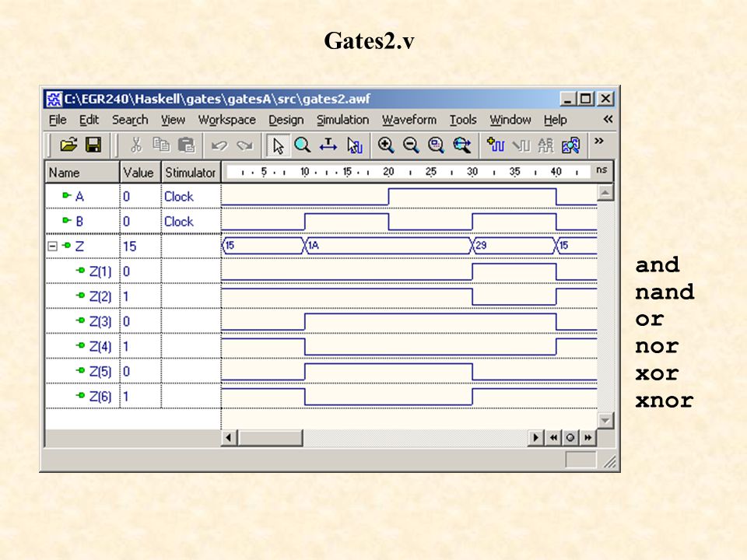
Task: Click the Redo arrow icon
Action: [244, 145]
